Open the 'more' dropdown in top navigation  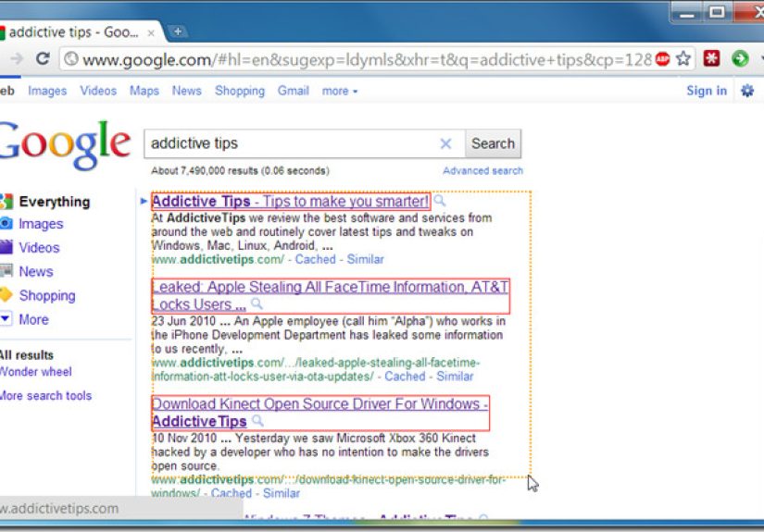(x=339, y=91)
